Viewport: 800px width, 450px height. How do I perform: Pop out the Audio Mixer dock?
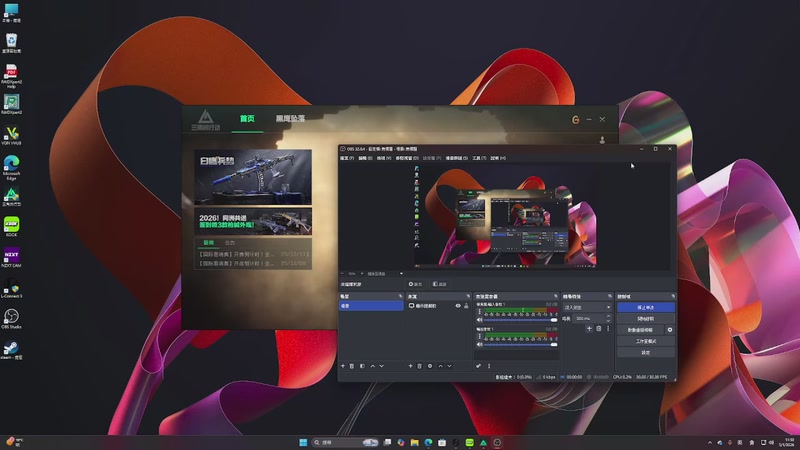pos(556,296)
